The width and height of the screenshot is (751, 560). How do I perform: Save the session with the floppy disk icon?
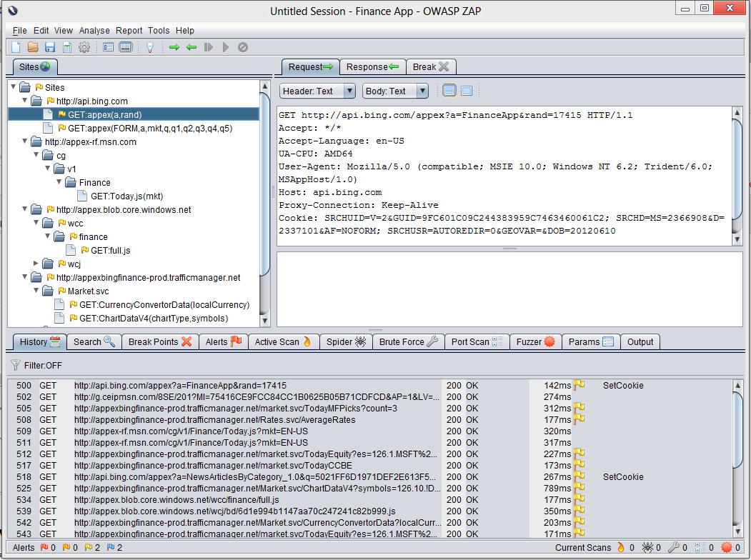50,47
